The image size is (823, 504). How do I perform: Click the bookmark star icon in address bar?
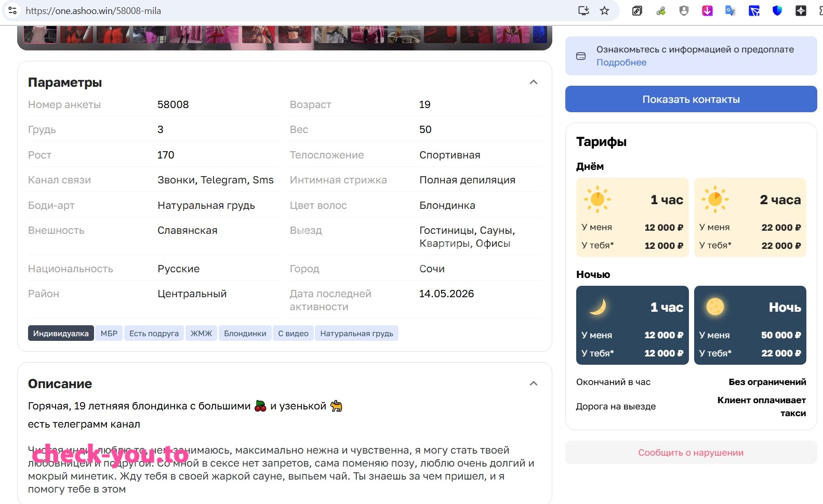point(604,10)
